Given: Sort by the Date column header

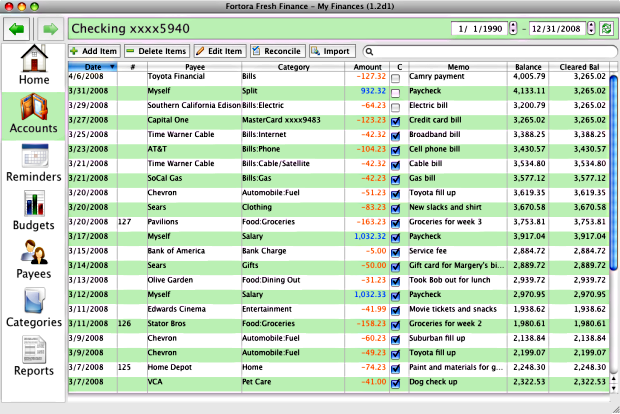Looking at the screenshot, I should pos(93,67).
